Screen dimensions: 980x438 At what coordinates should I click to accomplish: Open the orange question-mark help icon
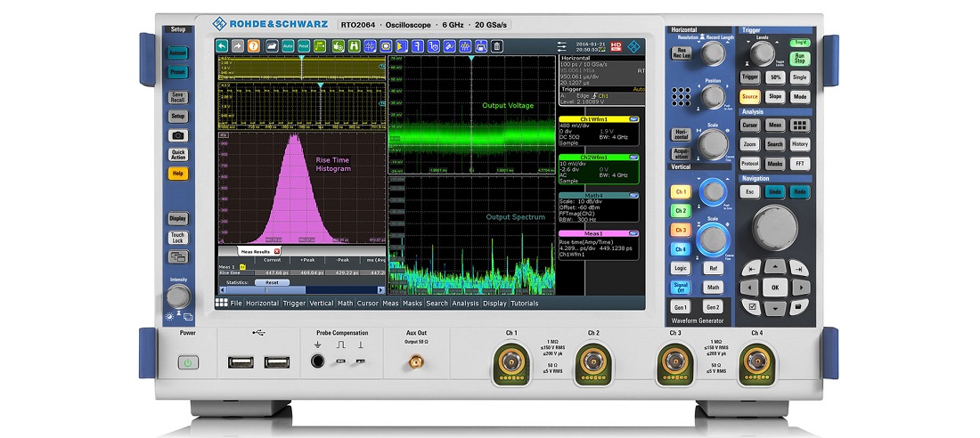(253, 45)
